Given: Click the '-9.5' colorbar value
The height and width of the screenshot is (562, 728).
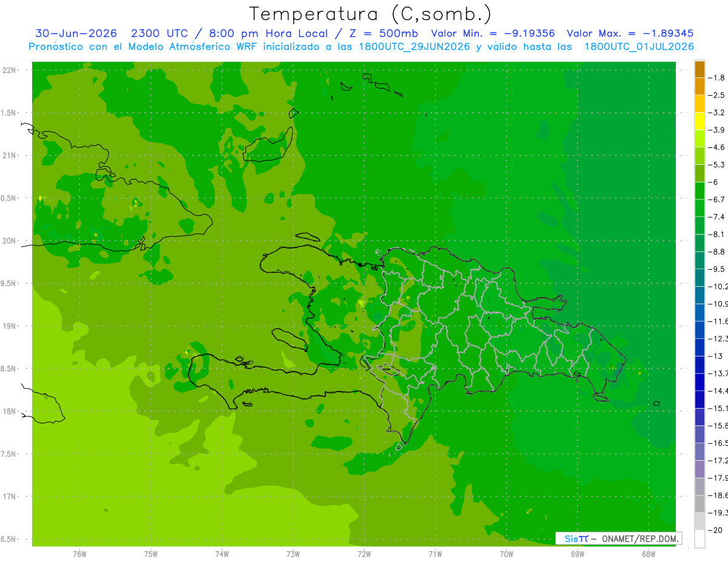Looking at the screenshot, I should point(716,269).
